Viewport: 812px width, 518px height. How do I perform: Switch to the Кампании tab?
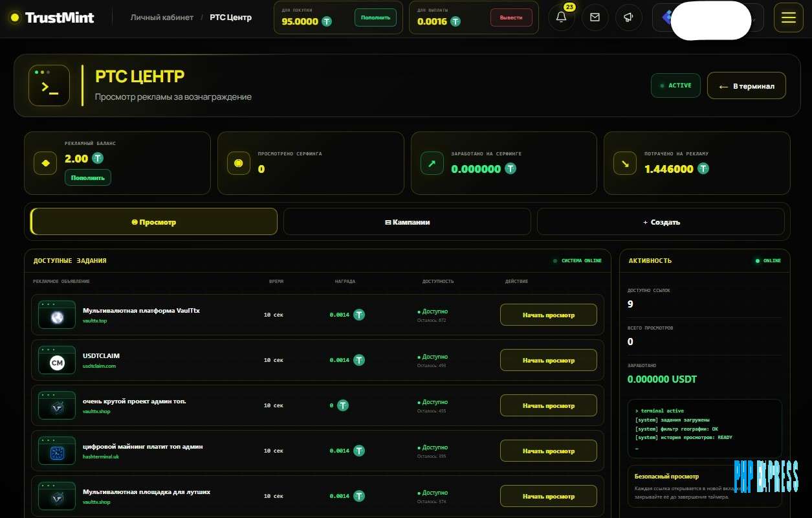[x=407, y=221]
